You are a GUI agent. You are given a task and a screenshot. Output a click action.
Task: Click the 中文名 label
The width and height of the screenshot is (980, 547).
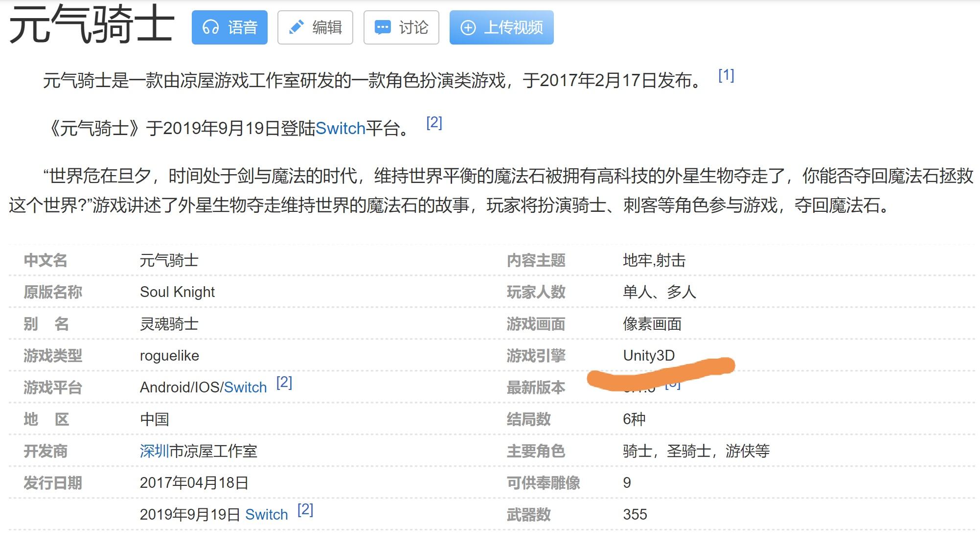[46, 260]
